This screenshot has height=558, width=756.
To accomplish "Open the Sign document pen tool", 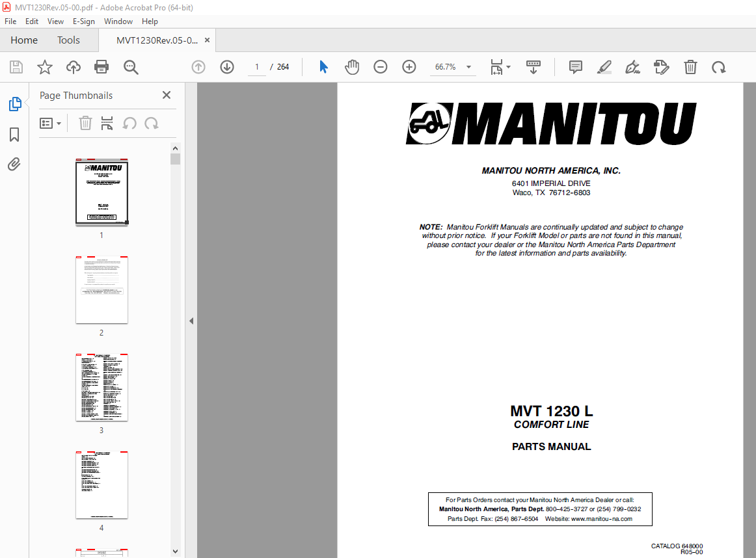I will [x=632, y=67].
